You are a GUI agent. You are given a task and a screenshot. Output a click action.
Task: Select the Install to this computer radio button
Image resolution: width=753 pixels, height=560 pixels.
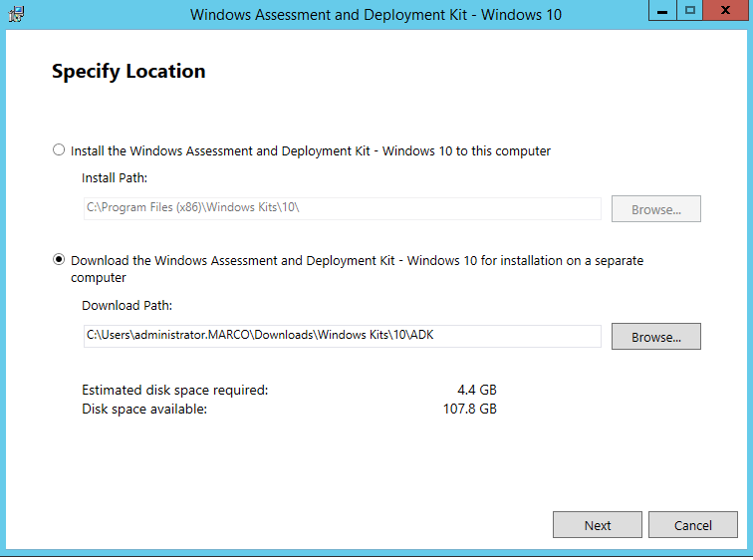(x=59, y=149)
